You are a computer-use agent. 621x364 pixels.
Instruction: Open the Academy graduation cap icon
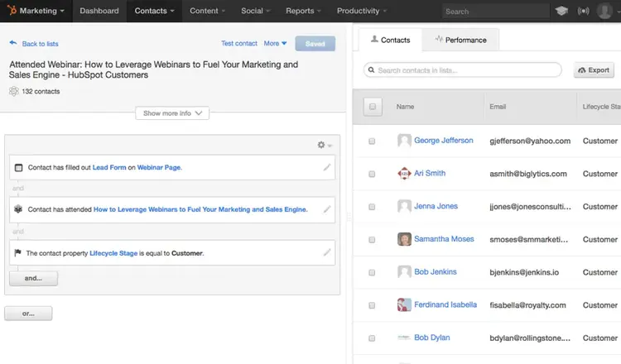[561, 11]
